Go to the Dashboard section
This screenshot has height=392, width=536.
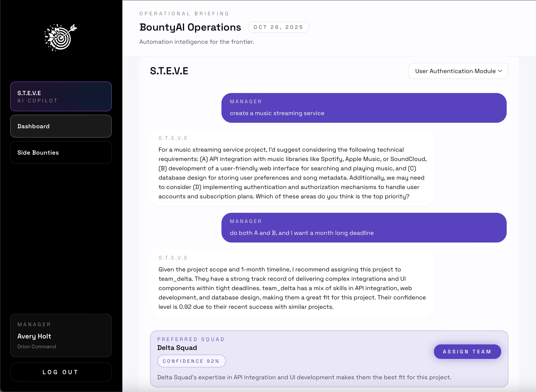point(61,126)
